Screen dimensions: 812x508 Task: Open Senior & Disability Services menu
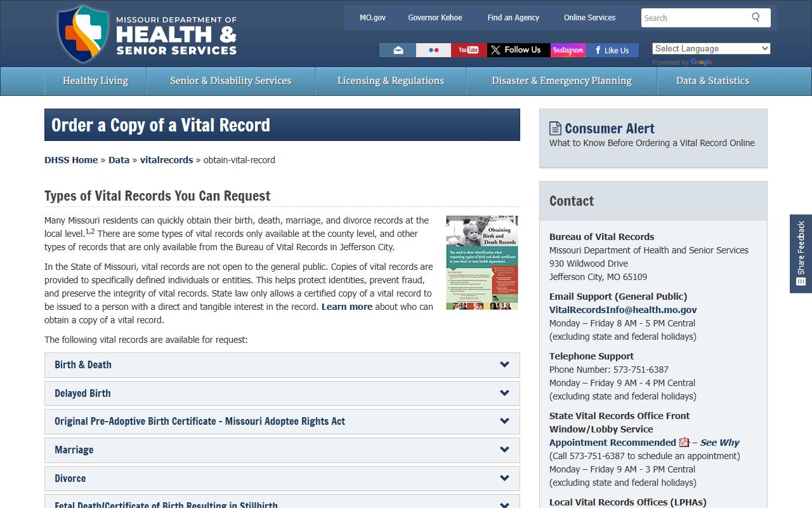click(231, 81)
